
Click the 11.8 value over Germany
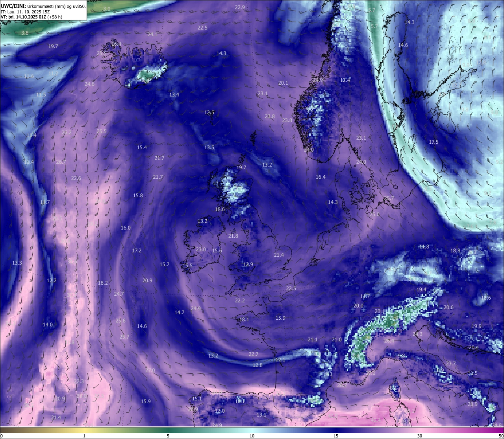[x=424, y=246]
